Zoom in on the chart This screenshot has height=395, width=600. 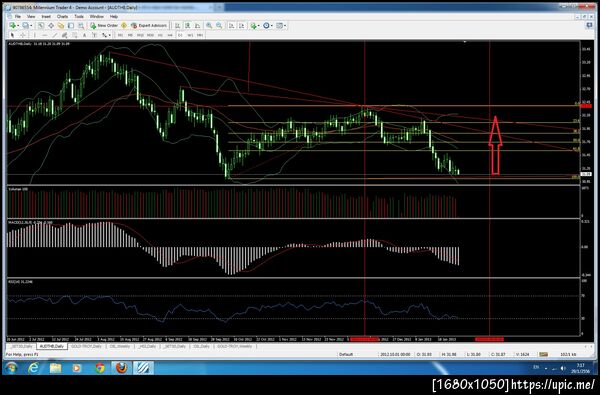(x=209, y=26)
